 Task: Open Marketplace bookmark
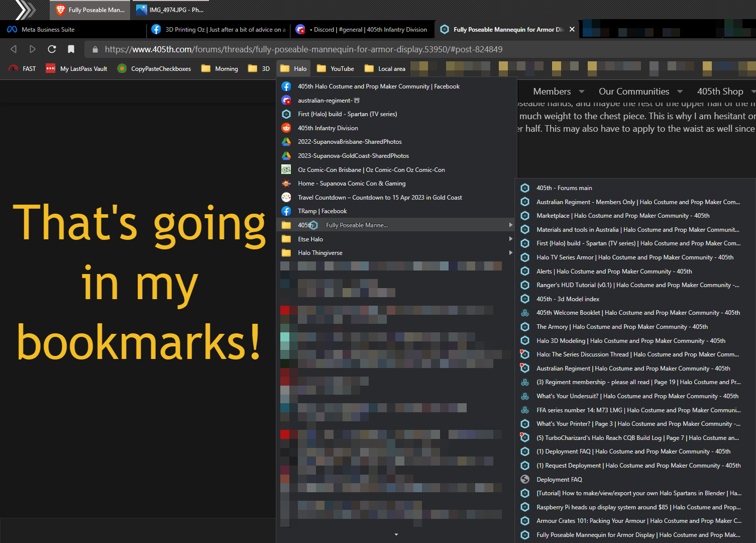click(x=635, y=216)
